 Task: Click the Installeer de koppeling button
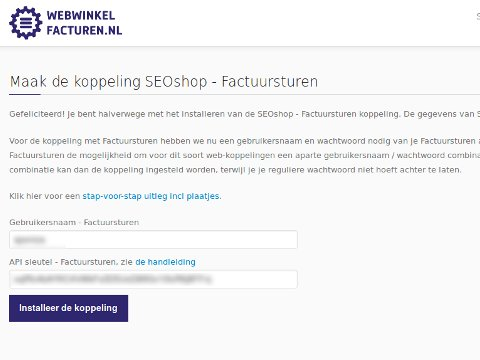click(68, 308)
